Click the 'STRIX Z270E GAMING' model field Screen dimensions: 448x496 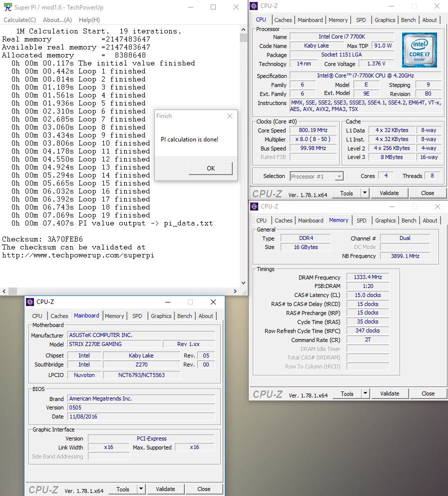click(114, 344)
